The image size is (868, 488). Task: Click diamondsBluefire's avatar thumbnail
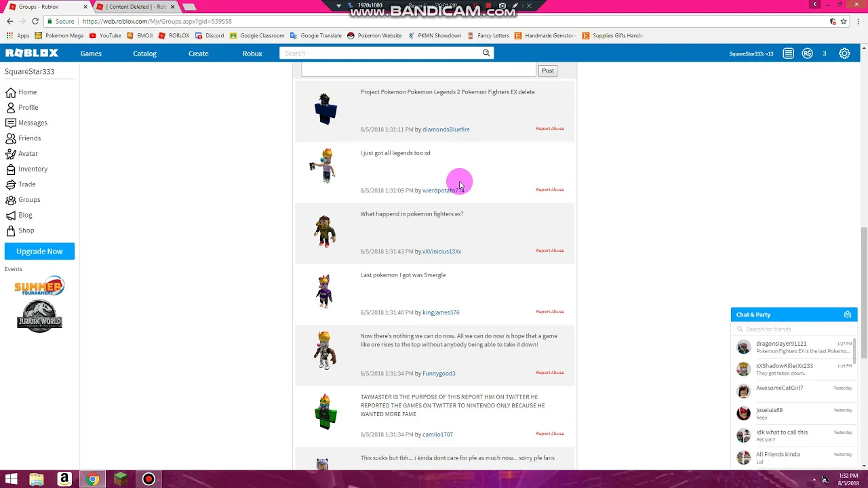[x=325, y=109]
